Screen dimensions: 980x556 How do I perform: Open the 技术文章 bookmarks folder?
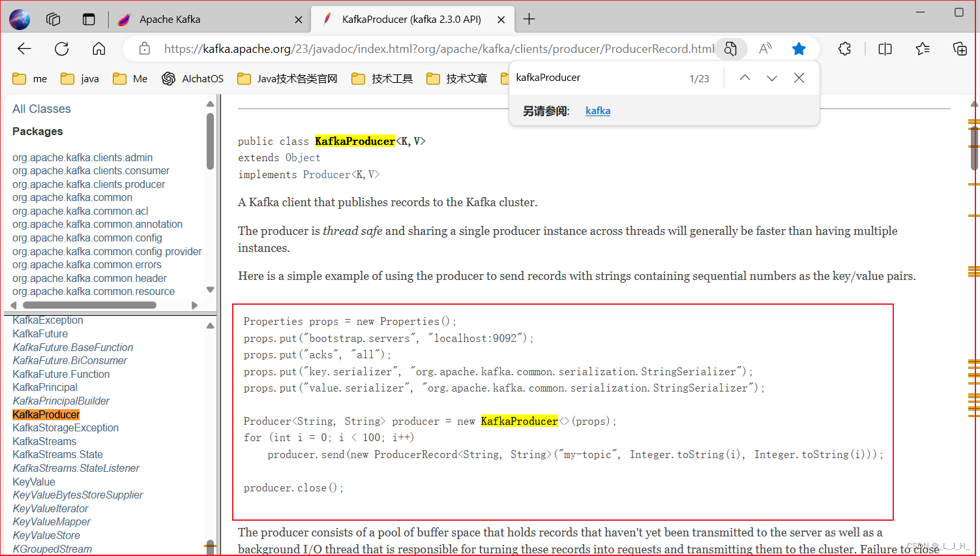pyautogui.click(x=457, y=79)
